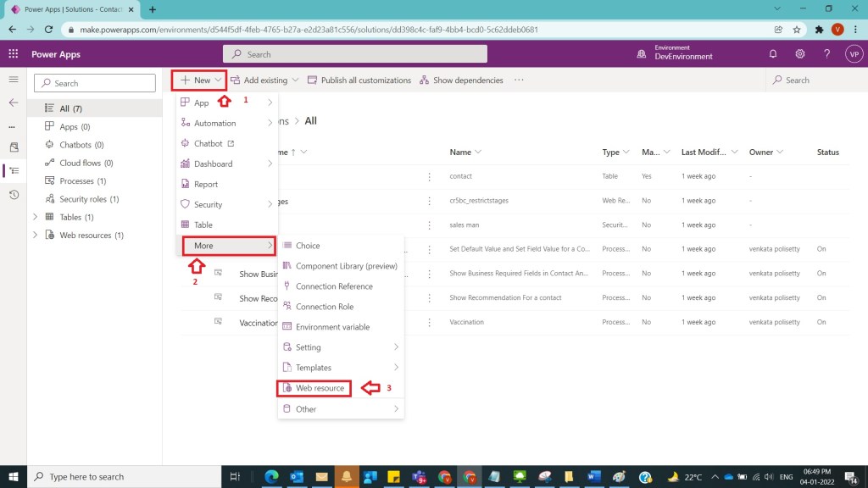Screen dimensions: 868x488
Task: Select Web resource from More submenu
Action: [x=320, y=388]
